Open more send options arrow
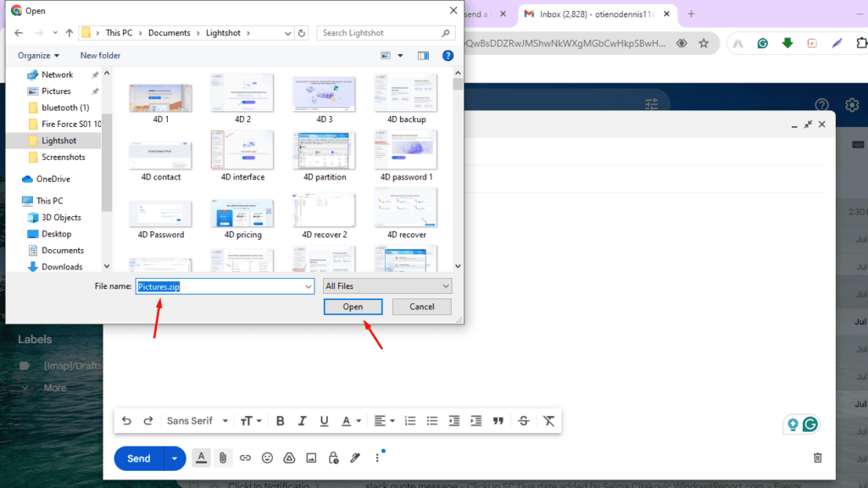The image size is (868, 488). [x=175, y=458]
